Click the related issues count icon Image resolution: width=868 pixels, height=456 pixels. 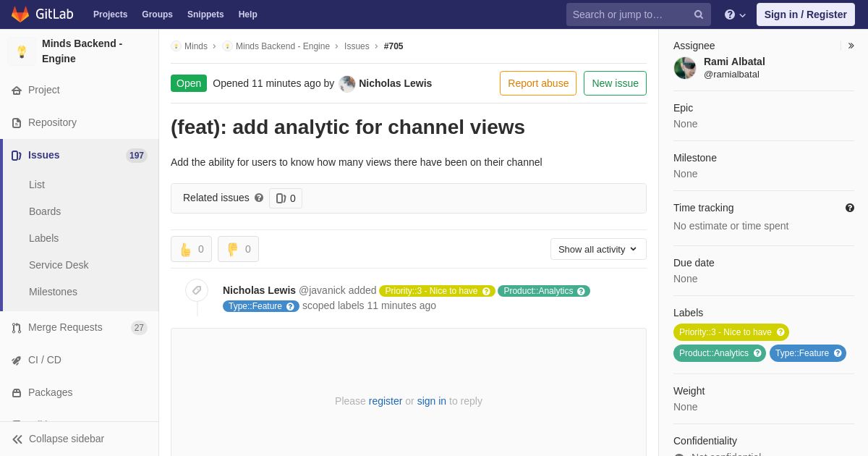click(x=281, y=198)
